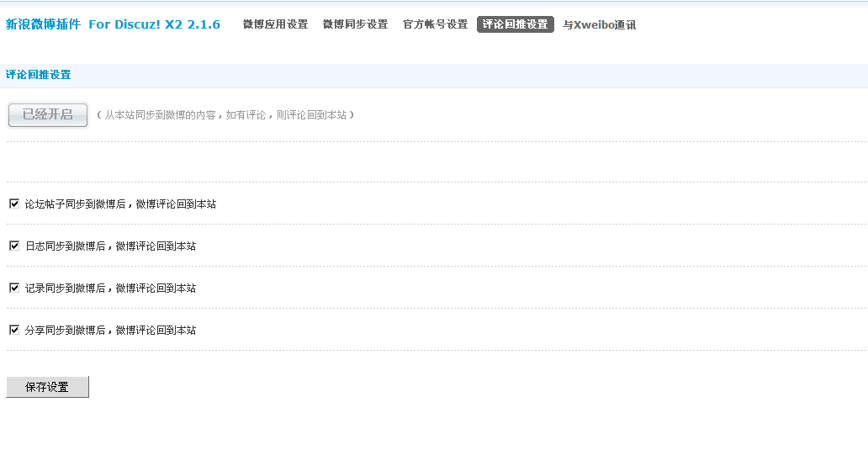868x471 pixels.
Task: Click the hint text 从本站同步到微博的内容
Action: coord(225,114)
